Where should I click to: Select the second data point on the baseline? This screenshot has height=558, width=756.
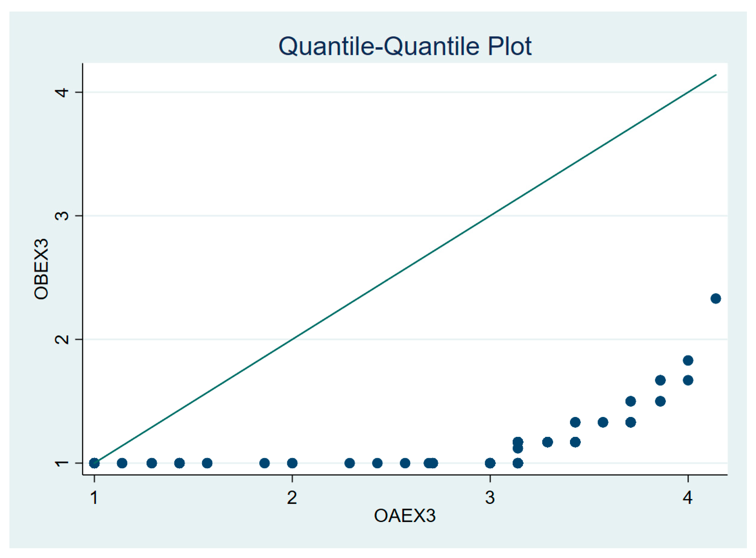coord(122,463)
